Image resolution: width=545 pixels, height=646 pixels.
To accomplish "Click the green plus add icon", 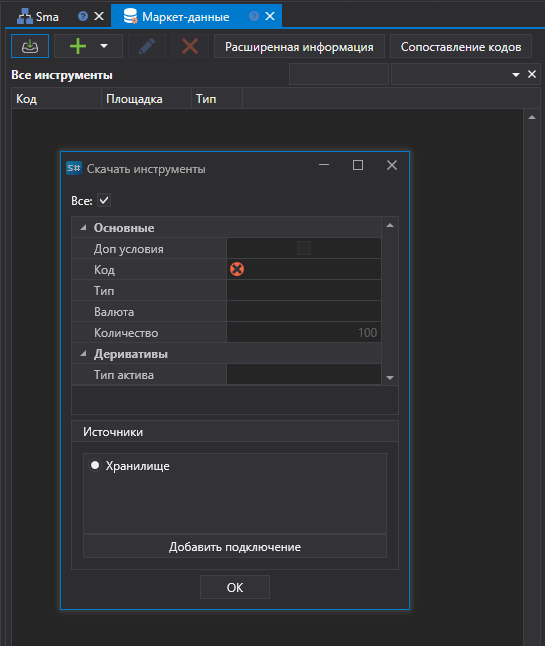I will point(78,46).
